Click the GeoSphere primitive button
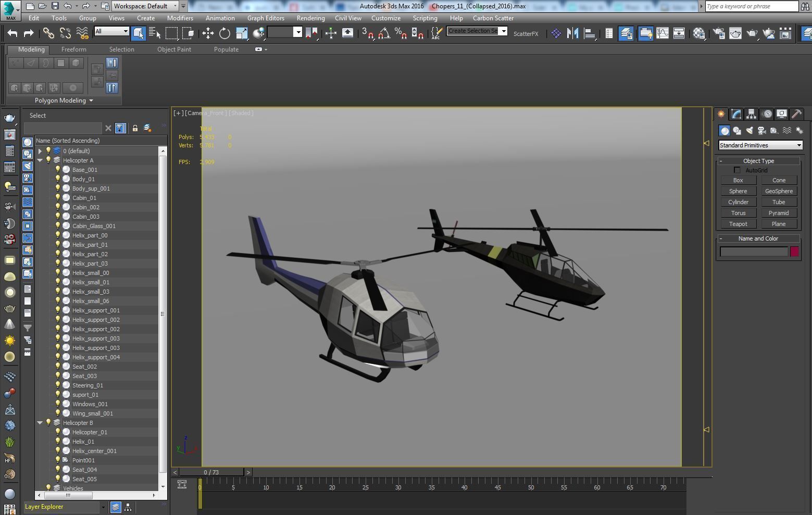This screenshot has height=515, width=812. pos(779,191)
